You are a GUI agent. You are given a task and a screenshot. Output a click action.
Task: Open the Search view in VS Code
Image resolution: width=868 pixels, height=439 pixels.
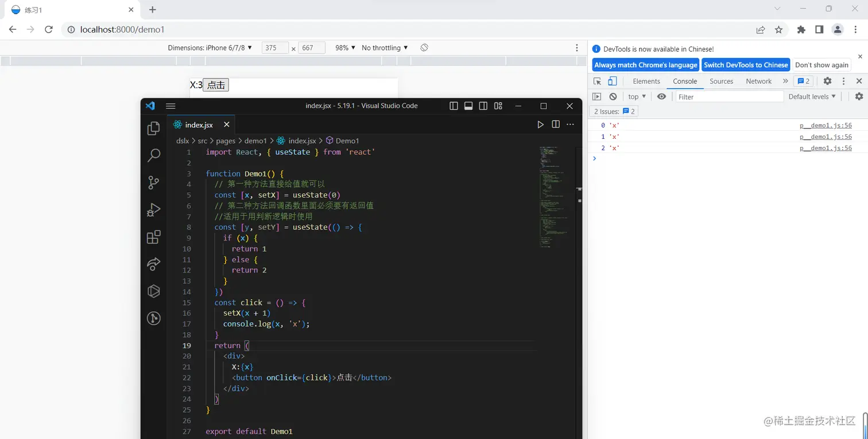[x=154, y=155]
